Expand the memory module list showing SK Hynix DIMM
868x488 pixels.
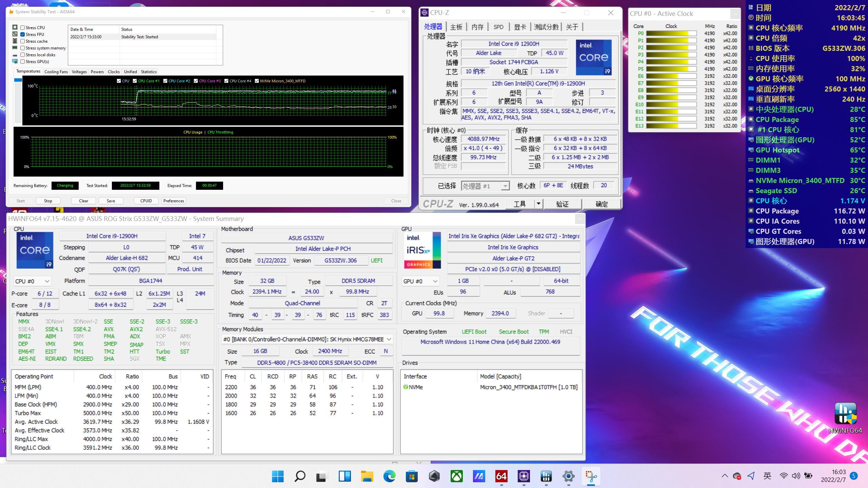[389, 339]
